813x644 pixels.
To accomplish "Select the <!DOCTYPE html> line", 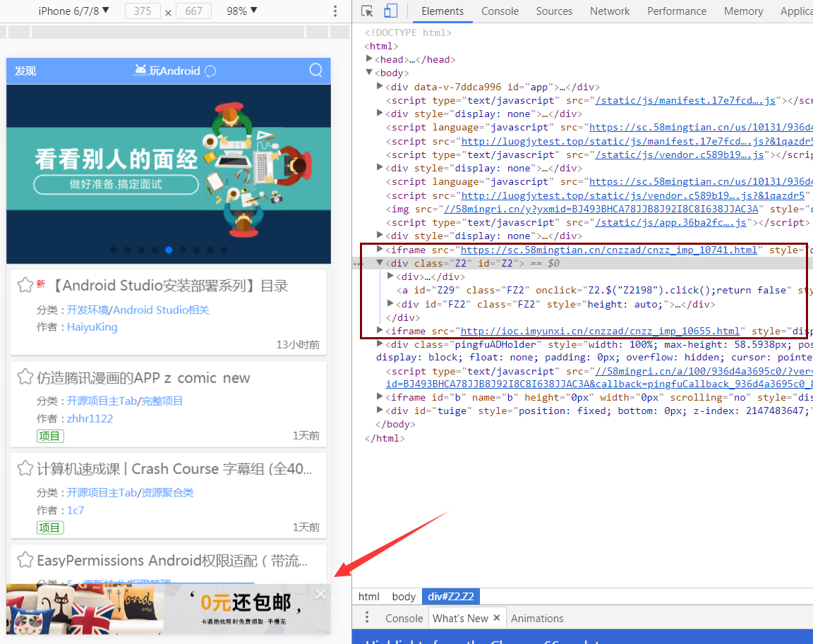I will [x=408, y=32].
